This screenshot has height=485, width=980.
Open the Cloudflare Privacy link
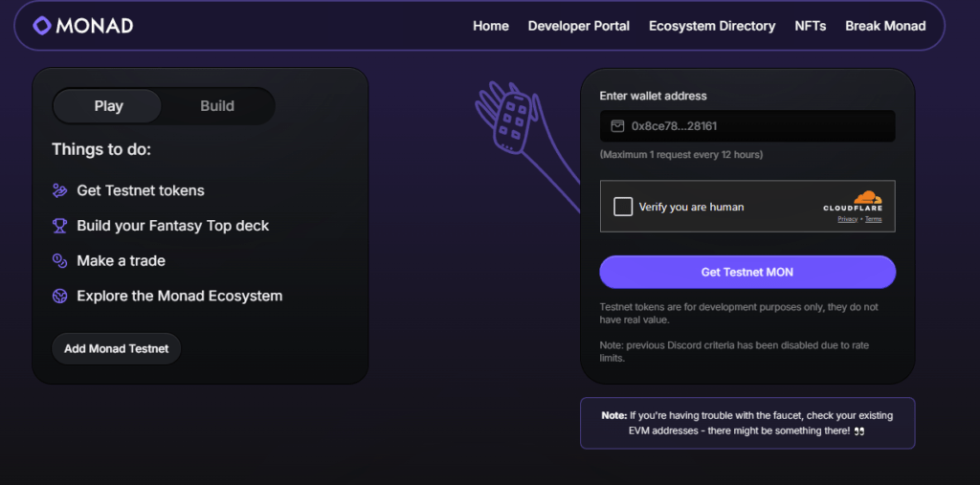[847, 219]
